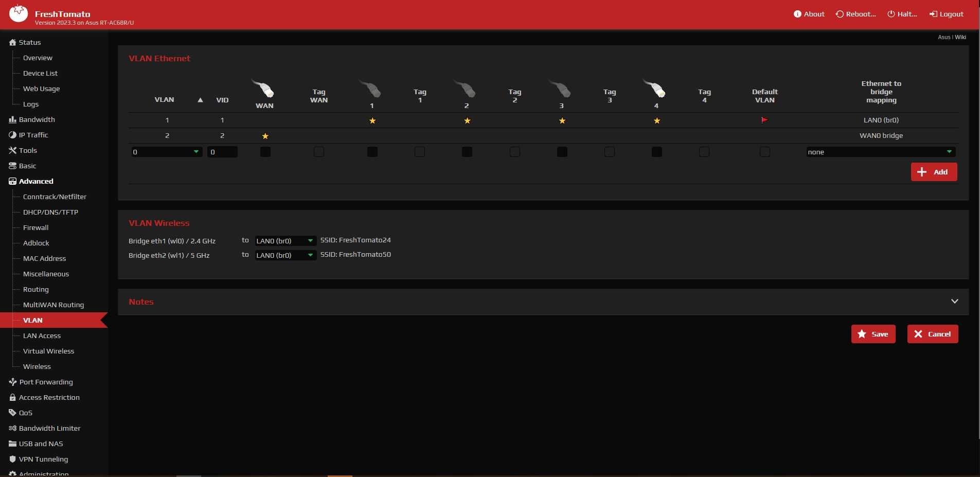Open the VLAN number dropdown

167,152
